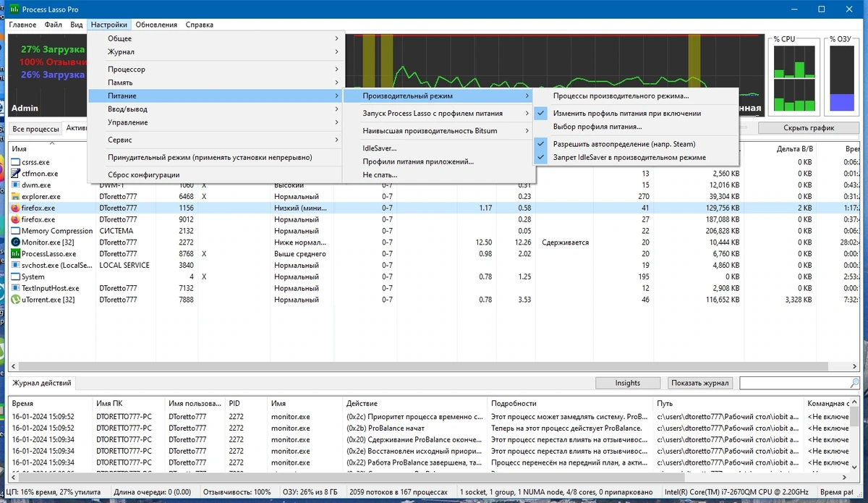This screenshot has height=503, width=868.
Task: Click the search magnifier icon in log field
Action: [854, 383]
